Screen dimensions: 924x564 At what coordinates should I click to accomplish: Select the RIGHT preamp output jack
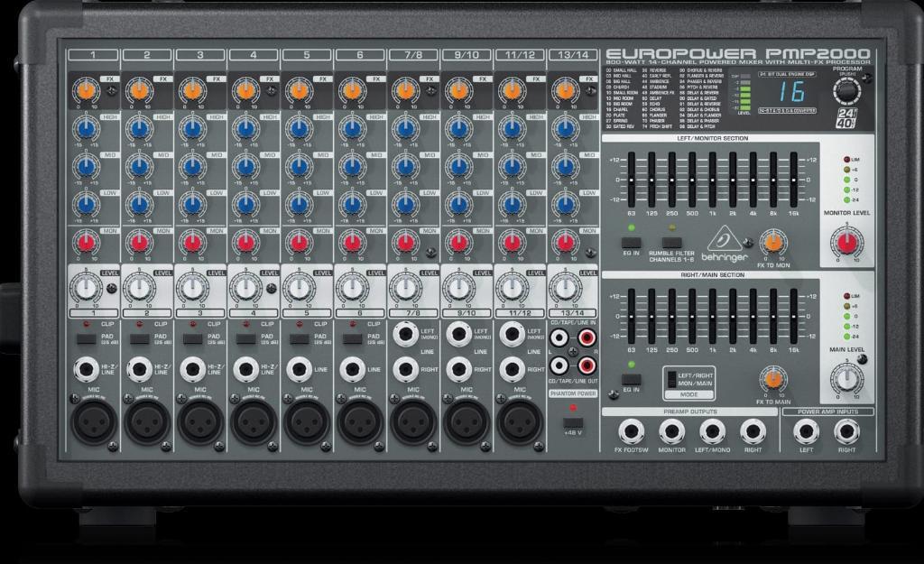tap(753, 432)
